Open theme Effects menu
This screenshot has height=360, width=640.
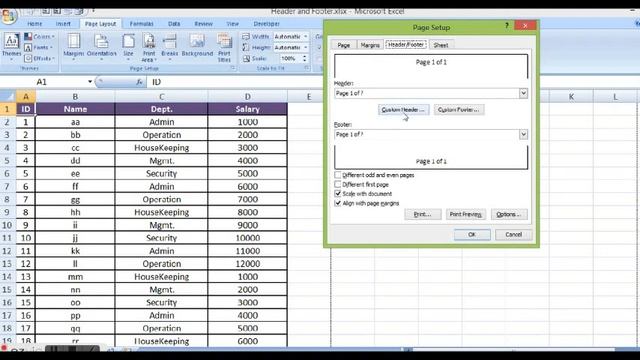39,58
